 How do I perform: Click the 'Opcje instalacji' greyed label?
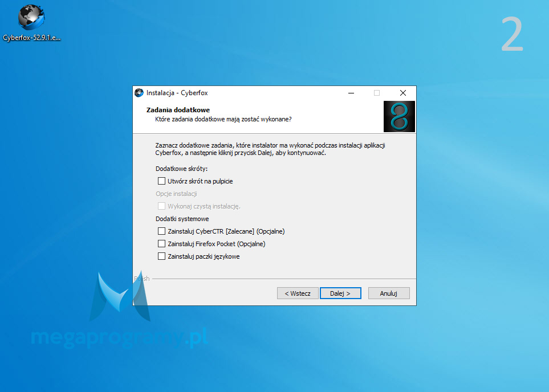(176, 194)
